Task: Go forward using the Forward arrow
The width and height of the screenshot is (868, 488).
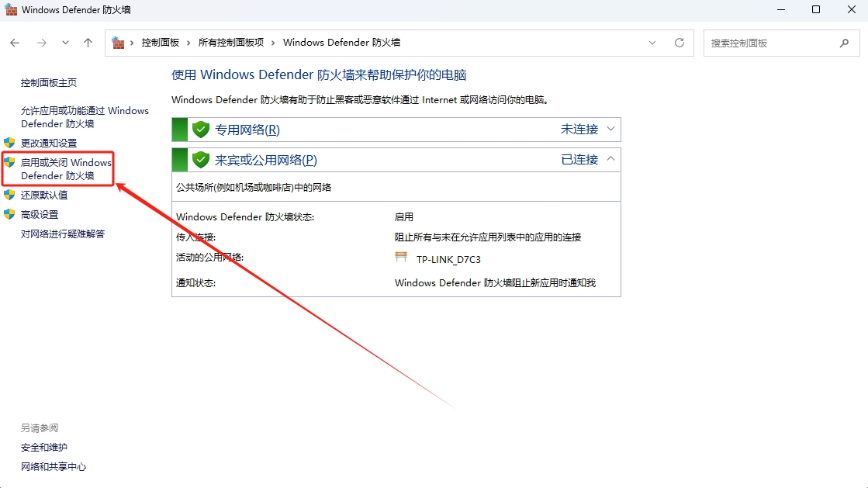Action: click(42, 43)
